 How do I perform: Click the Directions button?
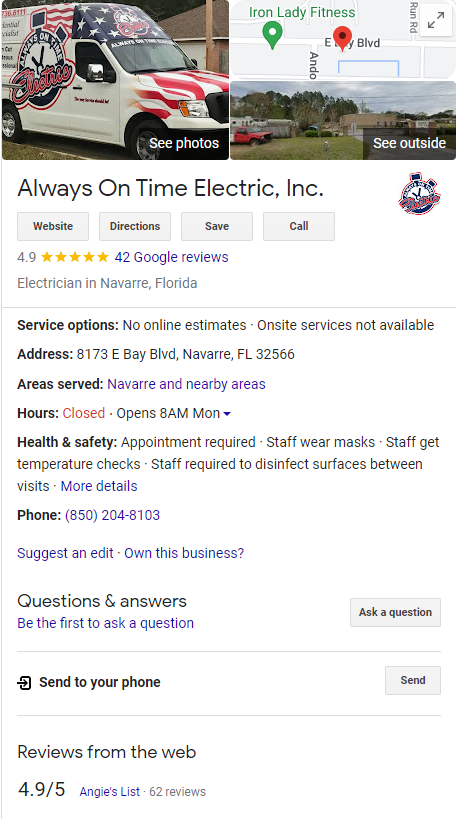[135, 226]
